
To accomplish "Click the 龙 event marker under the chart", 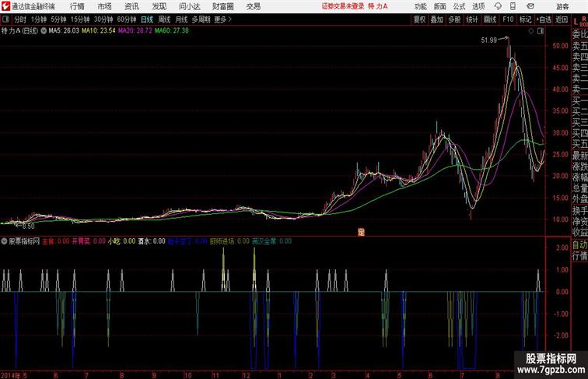I will (x=361, y=232).
